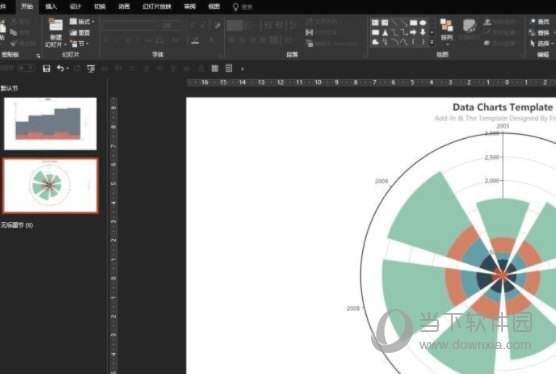Viewport: 556px width, 374px height.
Task: Click the clear formatting eraser icon
Action: click(217, 25)
